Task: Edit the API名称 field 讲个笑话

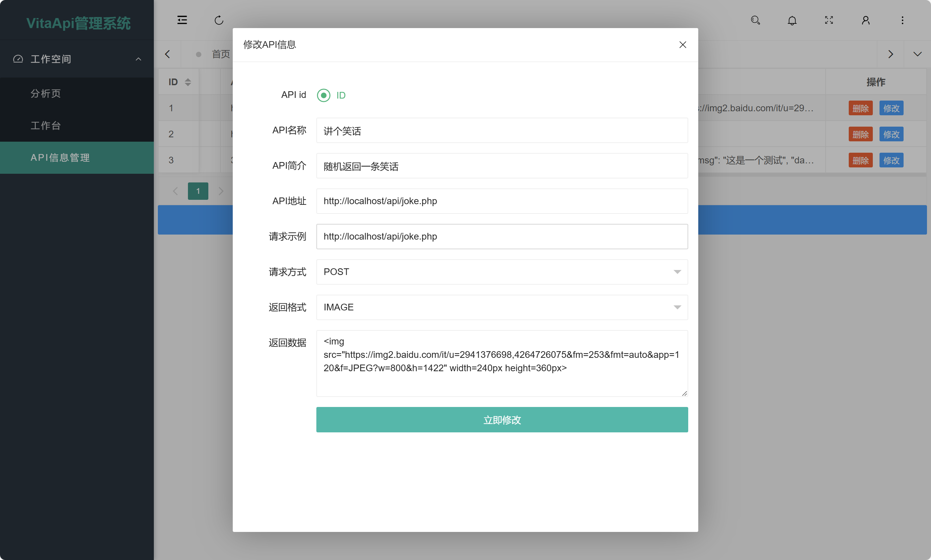Action: point(502,131)
